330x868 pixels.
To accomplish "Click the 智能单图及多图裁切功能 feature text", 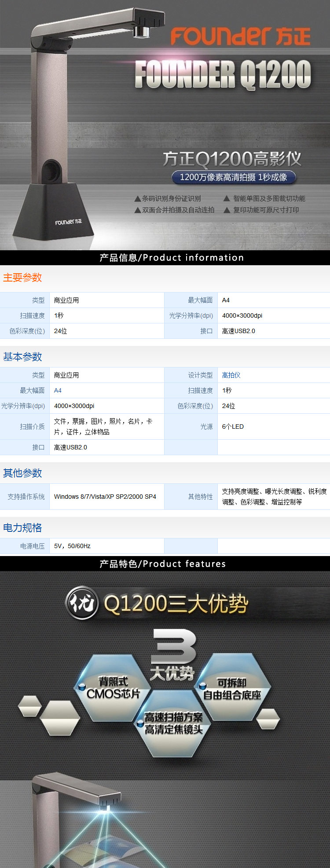I will coord(269,199).
